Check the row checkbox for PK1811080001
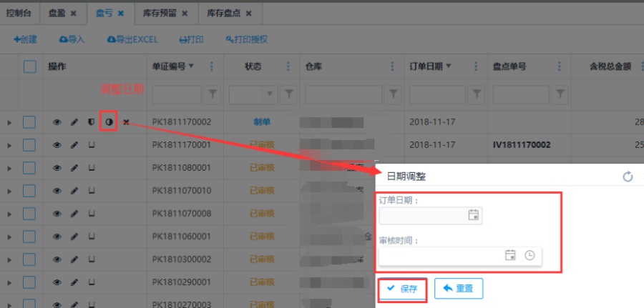 coord(29,168)
